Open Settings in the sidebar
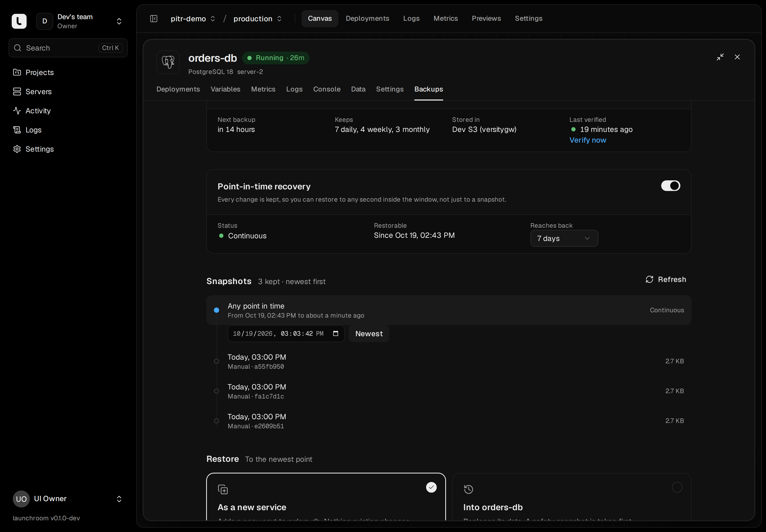The image size is (766, 532). click(x=68, y=149)
